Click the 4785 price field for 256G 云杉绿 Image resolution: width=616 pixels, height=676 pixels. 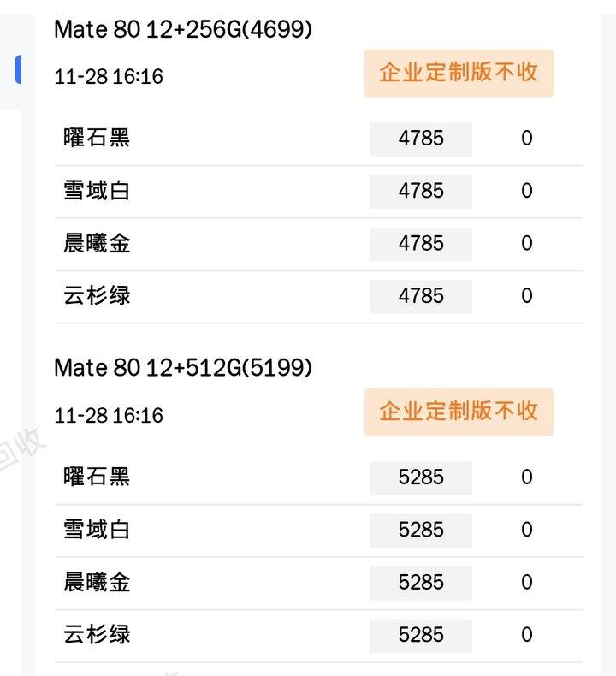[x=421, y=296]
